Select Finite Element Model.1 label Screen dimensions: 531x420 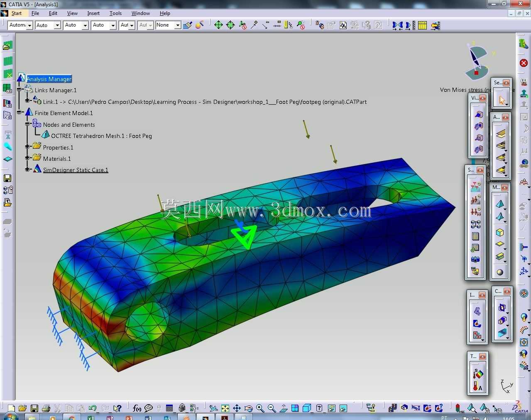(x=64, y=113)
